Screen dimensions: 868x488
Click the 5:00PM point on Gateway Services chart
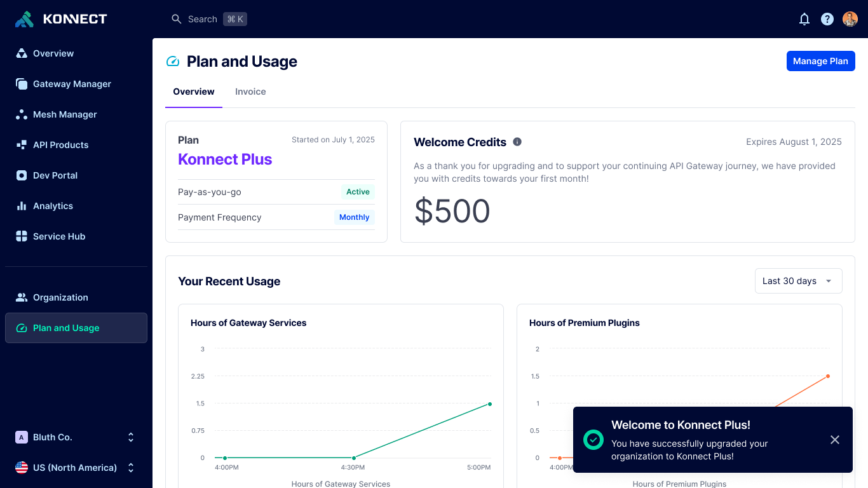(489, 404)
